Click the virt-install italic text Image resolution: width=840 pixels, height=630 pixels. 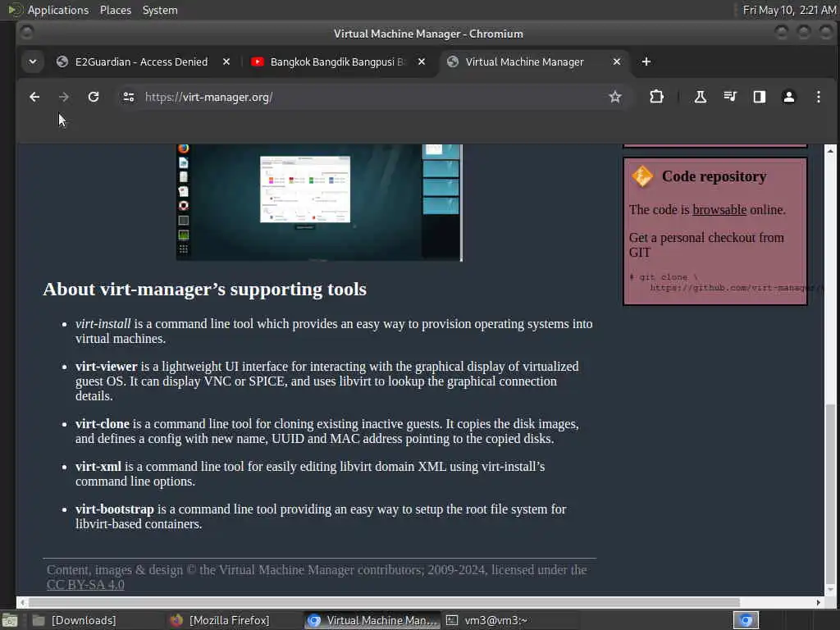(103, 323)
